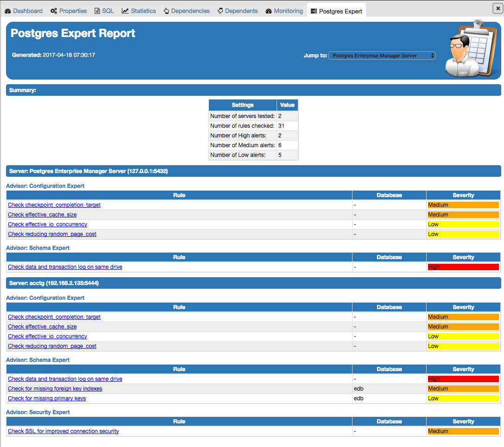Open Check for missing primary keys
Screen dimensions: 504x447
click(x=47, y=398)
